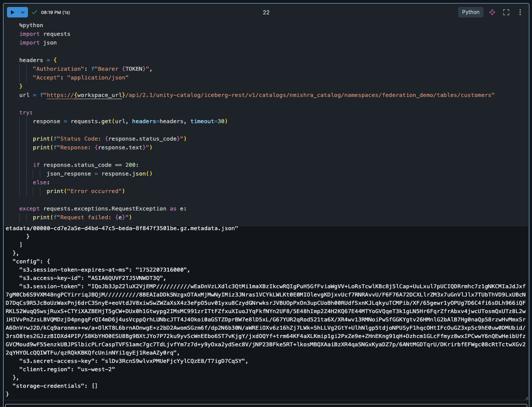Click the green success checkmark icon
532x407 pixels.
click(35, 12)
